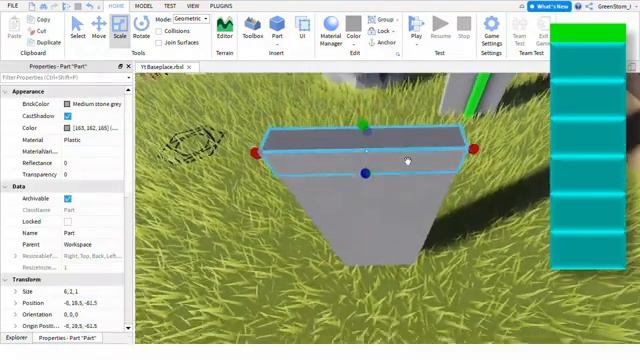Switch to the Explorer panel tab
Image resolution: width=640 pixels, height=360 pixels.
point(16,338)
